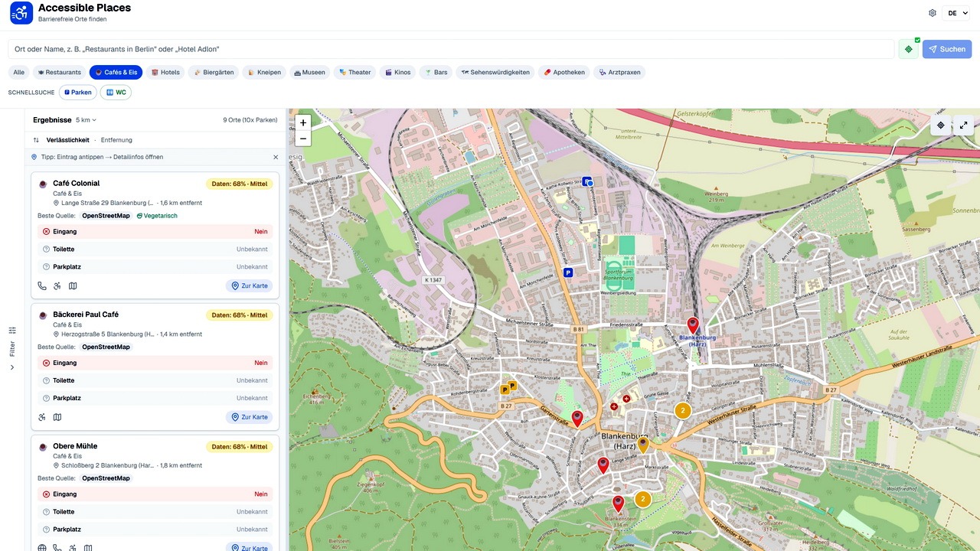Toggle the Parken quick search

[77, 93]
